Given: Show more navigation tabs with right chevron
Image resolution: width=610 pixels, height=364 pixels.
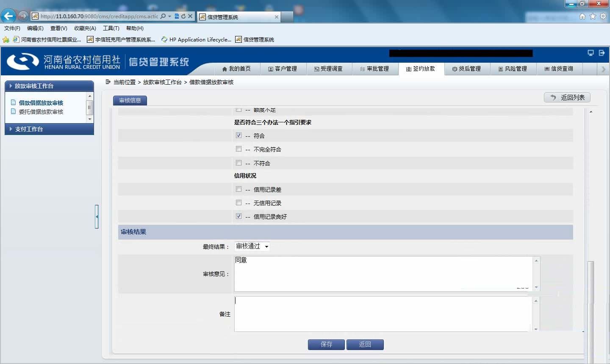Looking at the screenshot, I should click(x=604, y=69).
